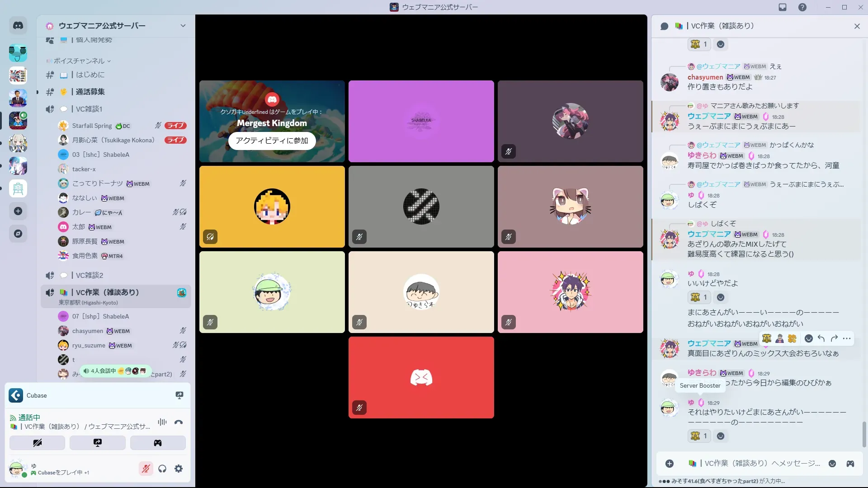Screen dimensions: 868x488
Task: Open the inbox icon in title bar
Action: click(x=783, y=7)
